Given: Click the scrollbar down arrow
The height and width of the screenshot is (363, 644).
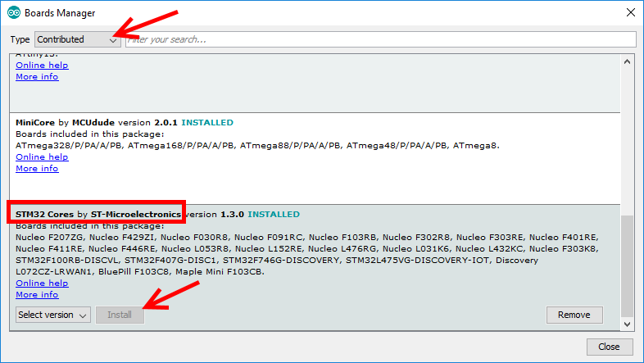Looking at the screenshot, I should point(627,324).
